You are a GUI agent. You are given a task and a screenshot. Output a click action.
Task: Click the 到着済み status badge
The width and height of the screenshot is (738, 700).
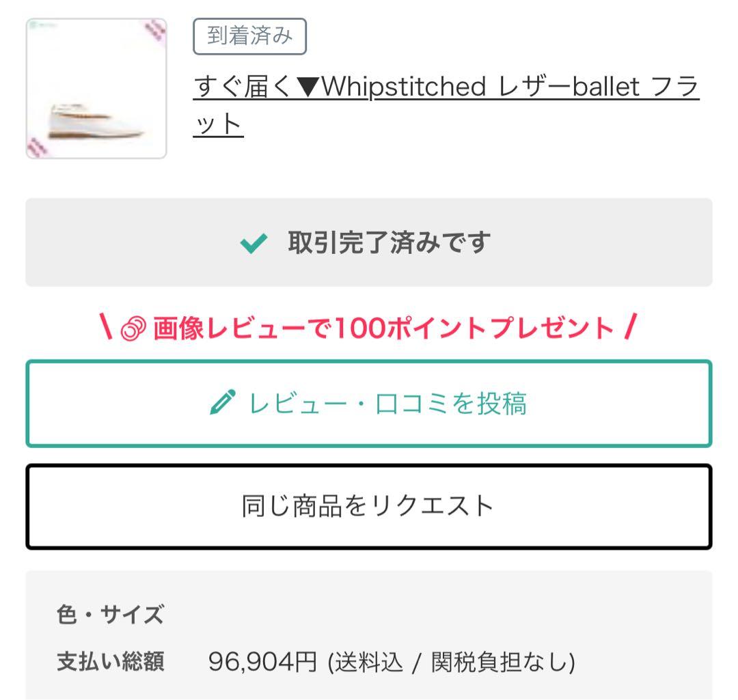(x=250, y=38)
